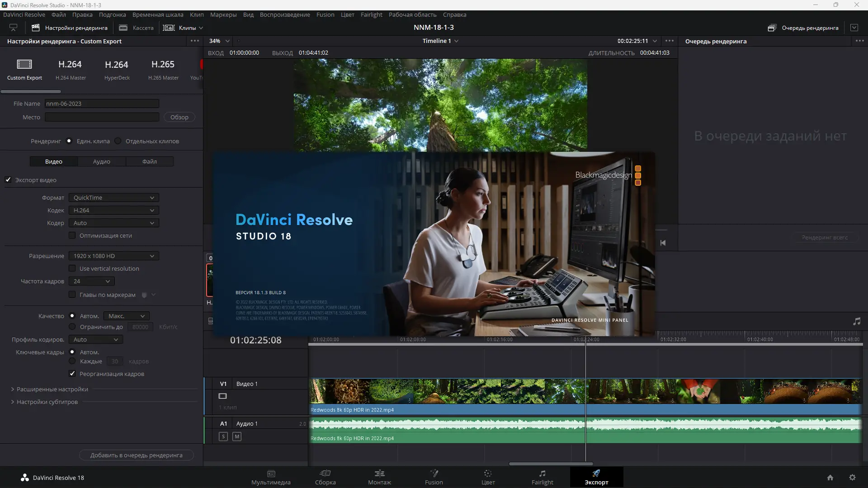
Task: Switch to the Цвет page
Action: [x=488, y=478]
